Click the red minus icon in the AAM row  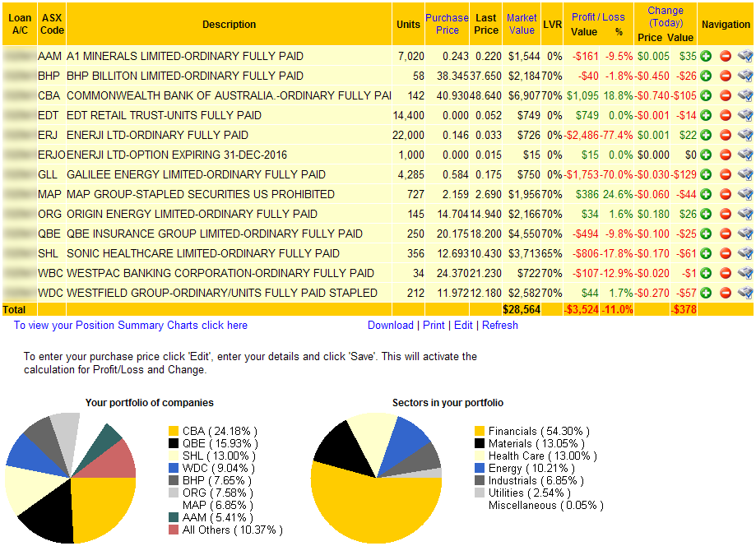[726, 57]
